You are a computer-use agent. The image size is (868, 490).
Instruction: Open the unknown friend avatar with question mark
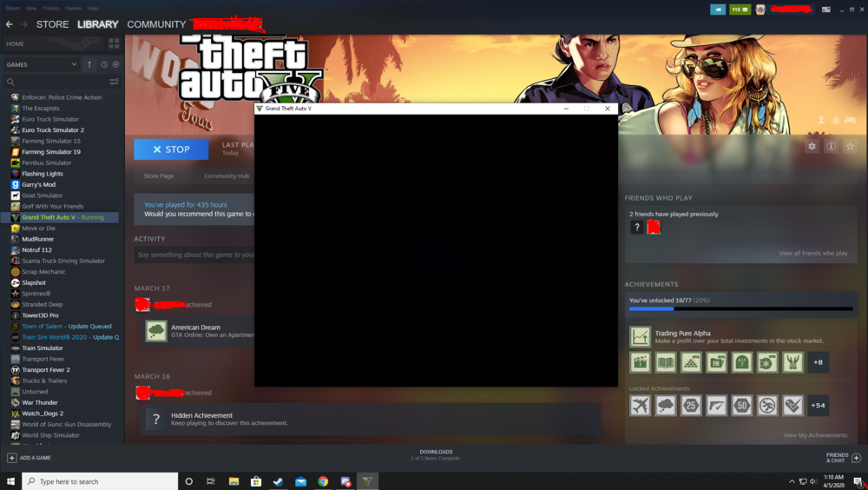point(636,227)
